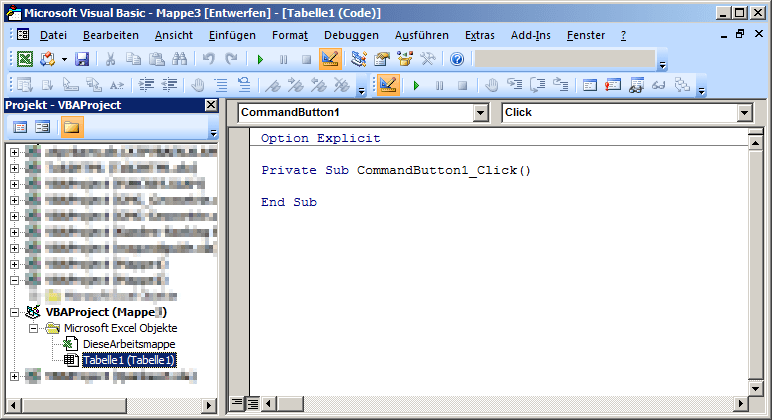Viewport: 772px width, 420px height.
Task: Click the Comment Block icon
Action: [x=221, y=86]
